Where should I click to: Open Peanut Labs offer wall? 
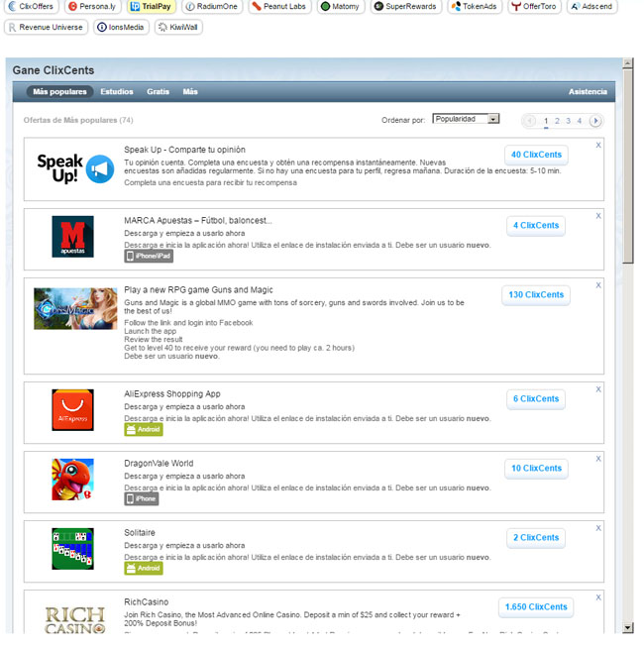279,6
